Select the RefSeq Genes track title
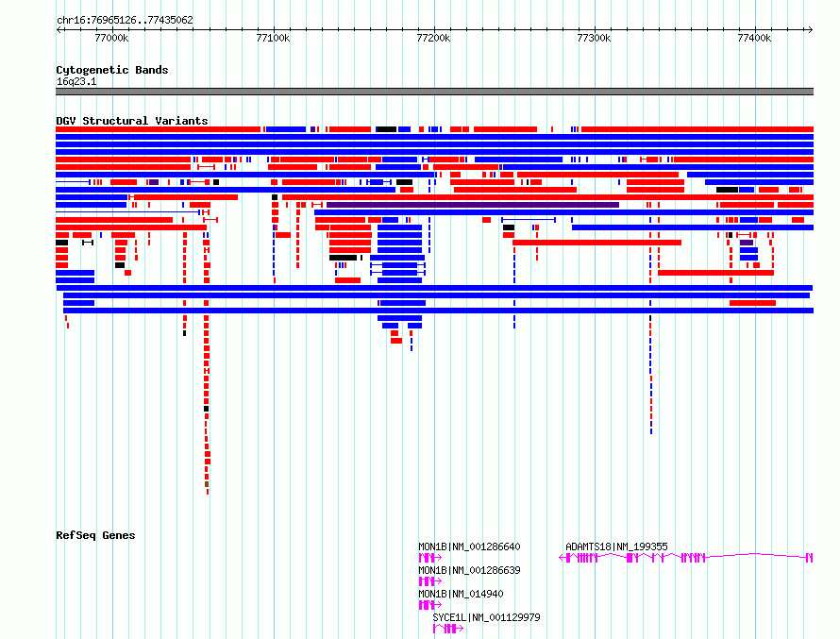Screen dimensions: 840x639 95,535
